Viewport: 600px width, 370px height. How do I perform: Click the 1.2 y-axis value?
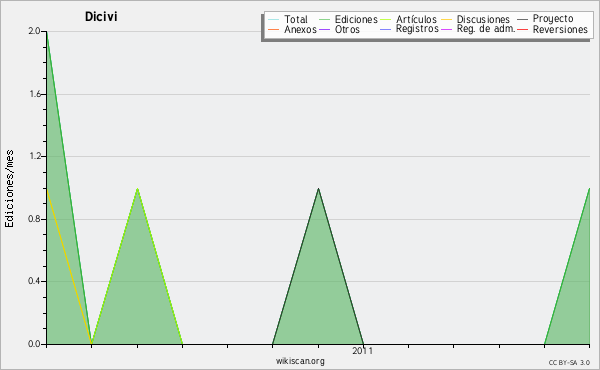(x=34, y=156)
